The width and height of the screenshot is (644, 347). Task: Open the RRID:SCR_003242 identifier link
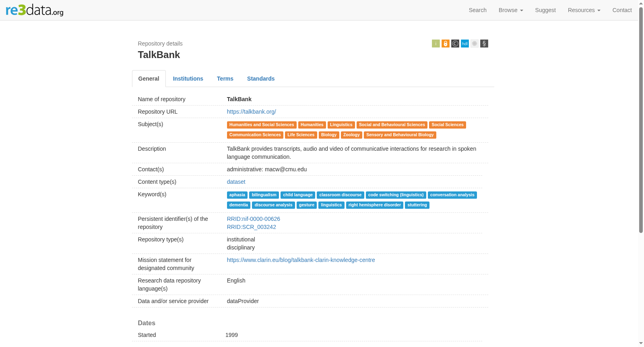click(x=252, y=227)
